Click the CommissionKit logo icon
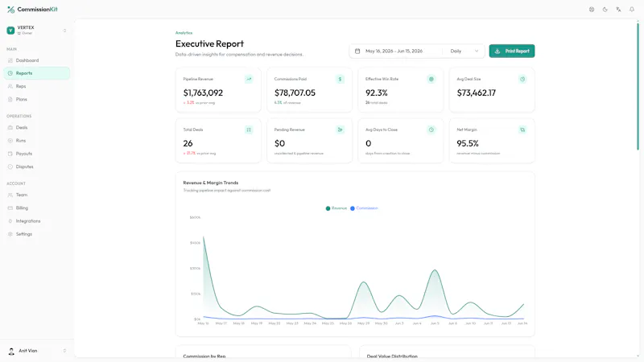This screenshot has width=644, height=362. [10, 10]
